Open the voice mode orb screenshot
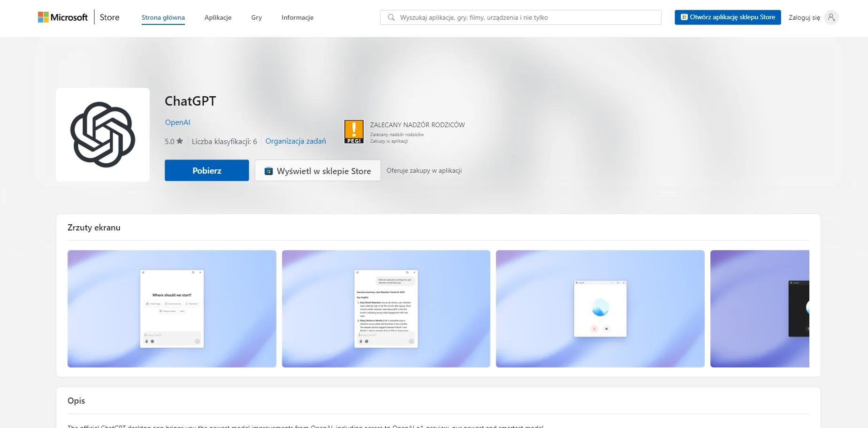The width and height of the screenshot is (868, 428). 600,309
